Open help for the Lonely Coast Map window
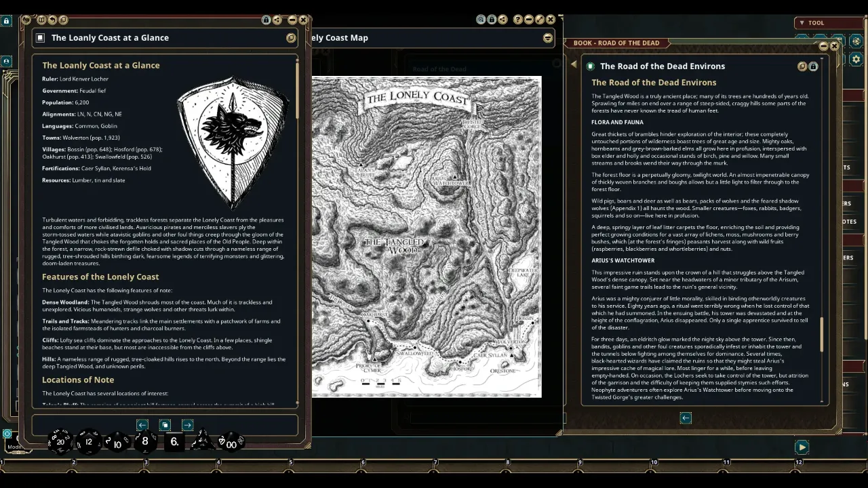This screenshot has width=868, height=488. 518,20
